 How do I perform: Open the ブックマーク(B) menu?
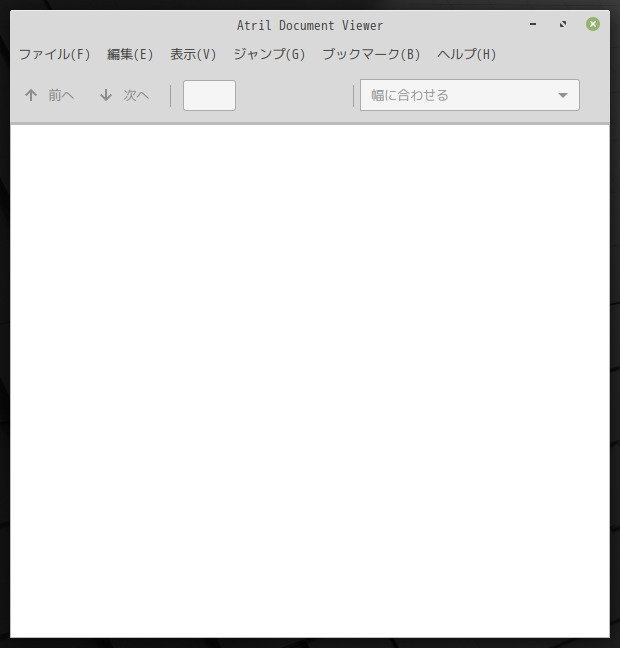[371, 54]
